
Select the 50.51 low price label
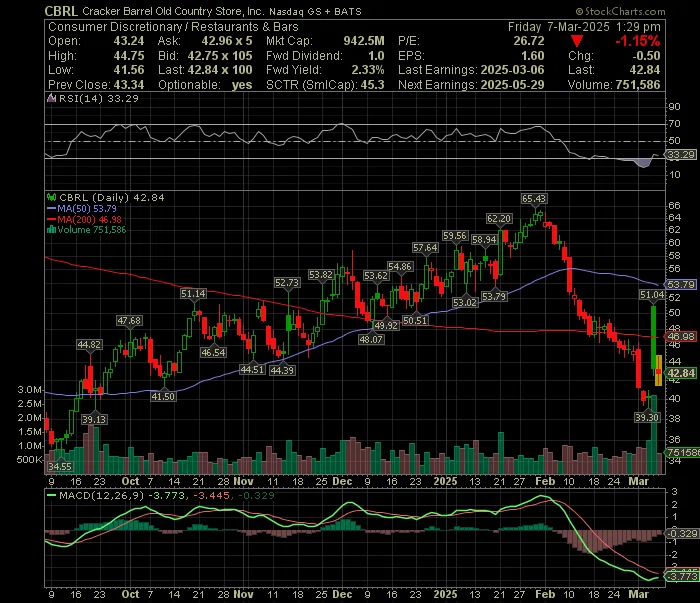(415, 320)
